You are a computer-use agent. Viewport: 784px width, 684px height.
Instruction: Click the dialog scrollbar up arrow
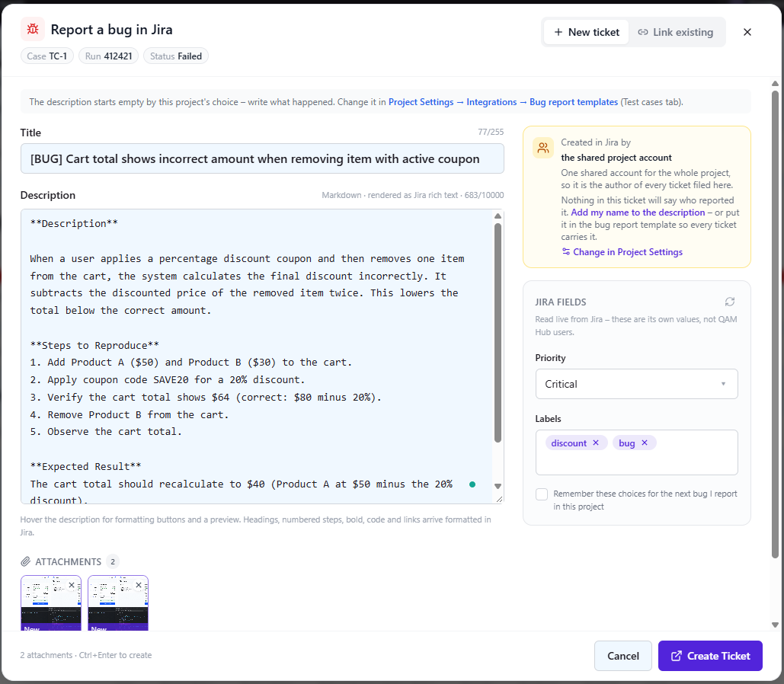coord(775,84)
